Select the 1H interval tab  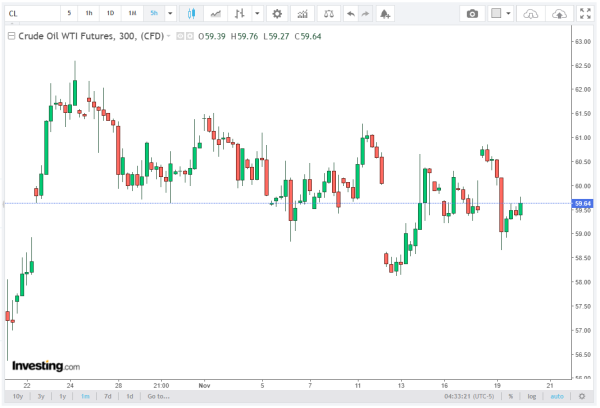coord(132,13)
